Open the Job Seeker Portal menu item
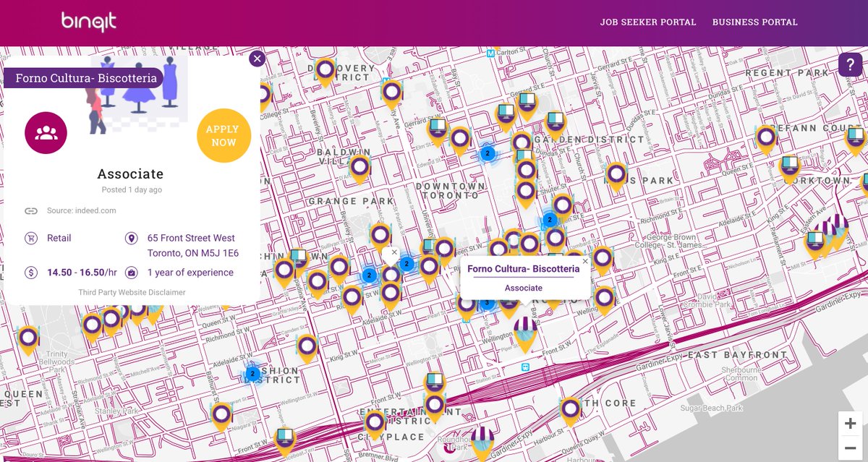Screen dimensions: 868x462 pos(648,22)
